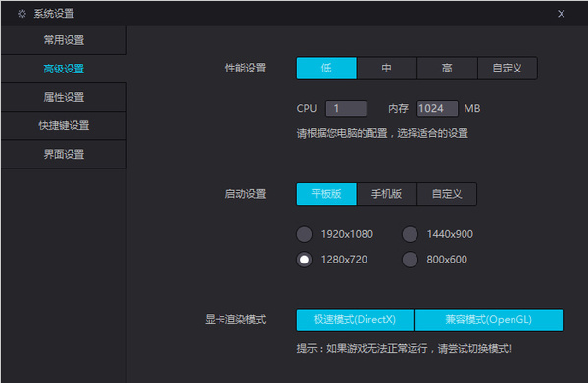The height and width of the screenshot is (383, 588).
Task: Set performance to 低
Action: [x=326, y=69]
